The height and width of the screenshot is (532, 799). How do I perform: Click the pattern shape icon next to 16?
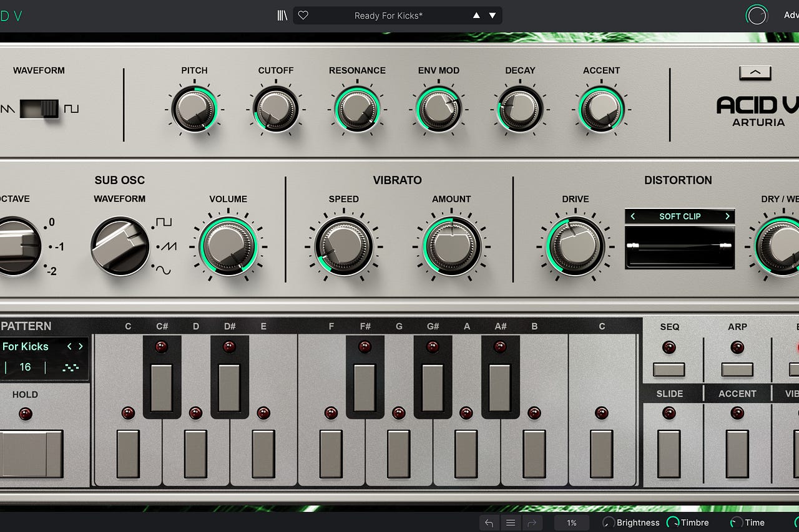[x=71, y=368]
